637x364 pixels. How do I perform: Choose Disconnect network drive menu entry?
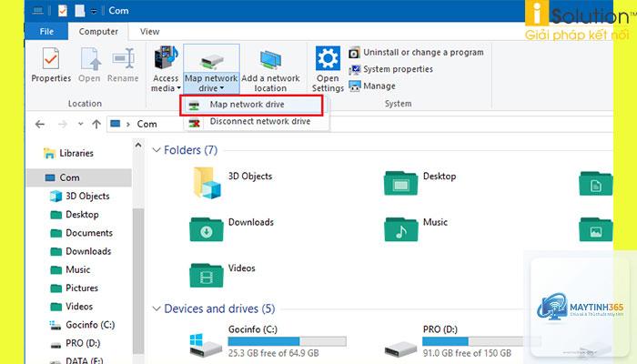256,121
